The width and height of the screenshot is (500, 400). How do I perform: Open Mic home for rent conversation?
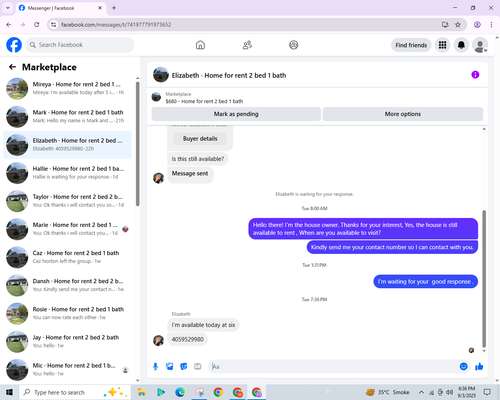68,370
